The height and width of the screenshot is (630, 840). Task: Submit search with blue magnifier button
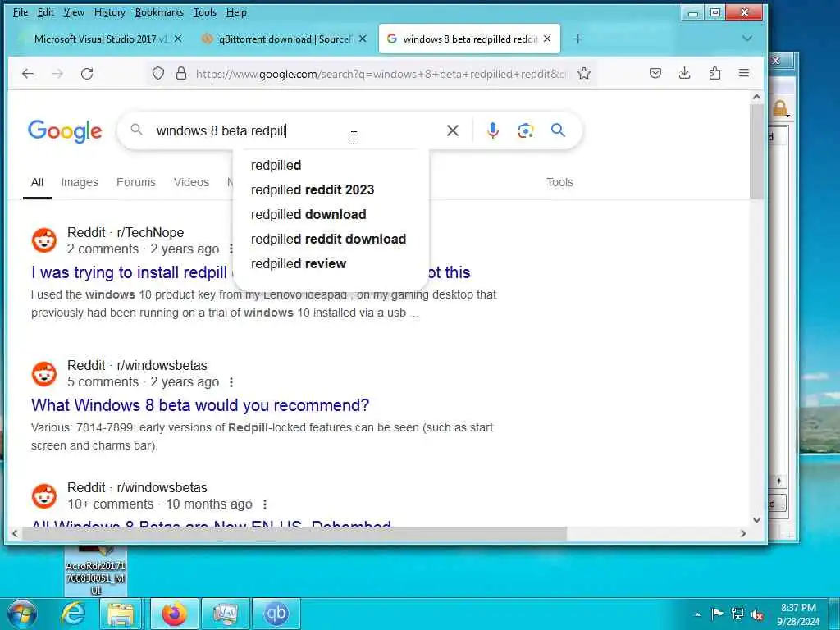(558, 130)
